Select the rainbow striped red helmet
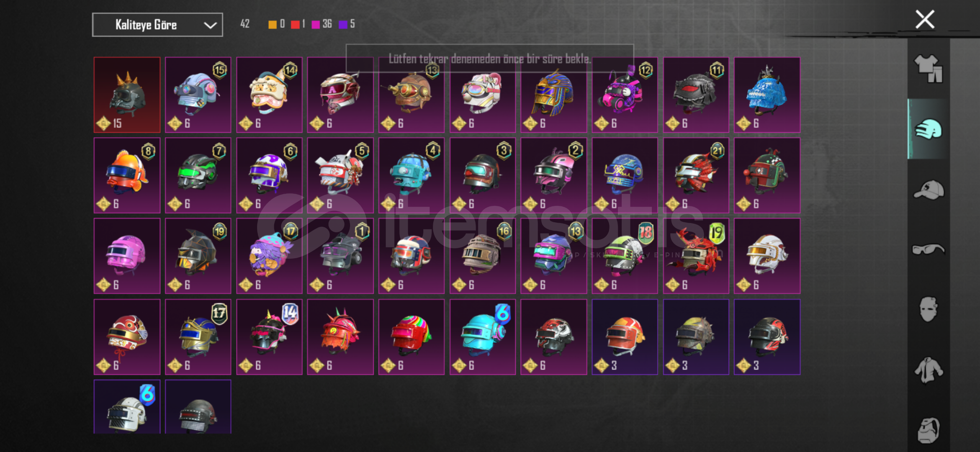 click(411, 337)
